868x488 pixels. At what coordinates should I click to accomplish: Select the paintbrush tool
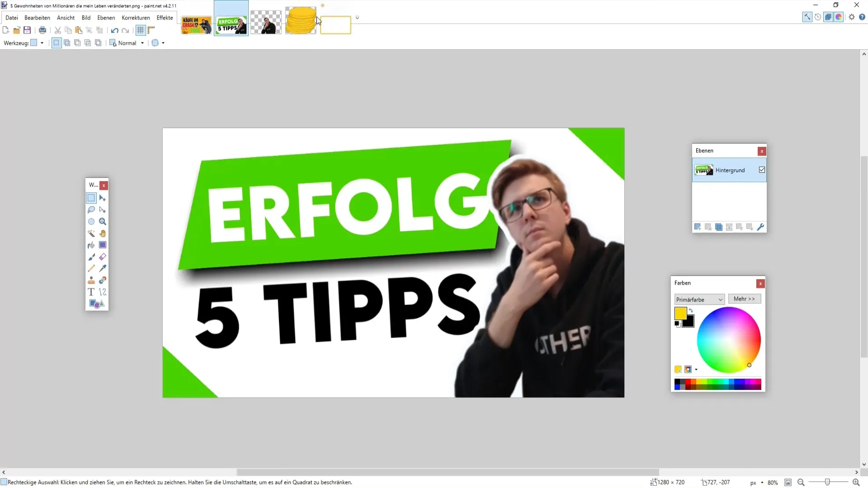(x=91, y=256)
